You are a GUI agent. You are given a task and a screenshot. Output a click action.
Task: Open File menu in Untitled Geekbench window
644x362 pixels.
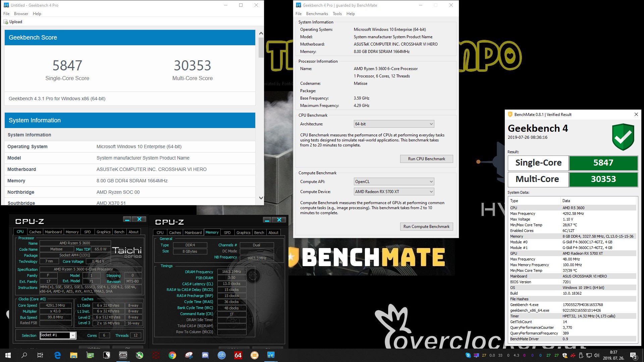pyautogui.click(x=6, y=14)
